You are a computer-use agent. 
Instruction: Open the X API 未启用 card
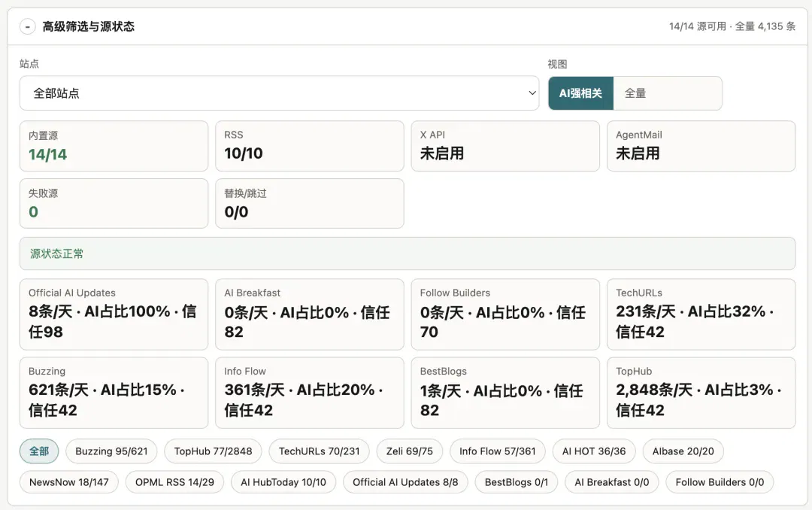(x=505, y=146)
